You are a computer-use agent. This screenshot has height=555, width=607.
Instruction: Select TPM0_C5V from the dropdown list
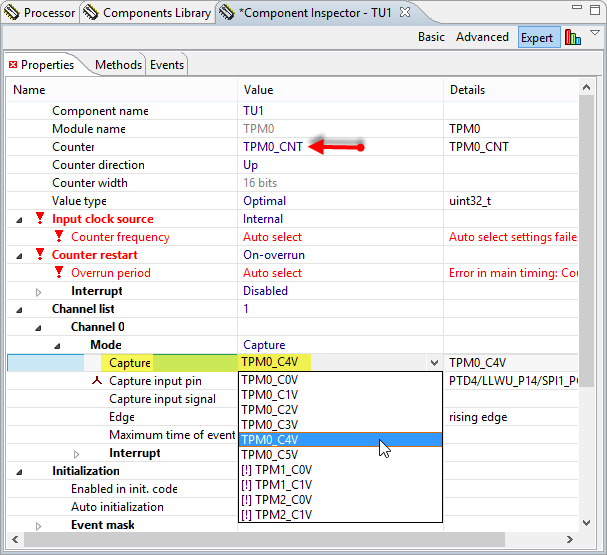(270, 455)
